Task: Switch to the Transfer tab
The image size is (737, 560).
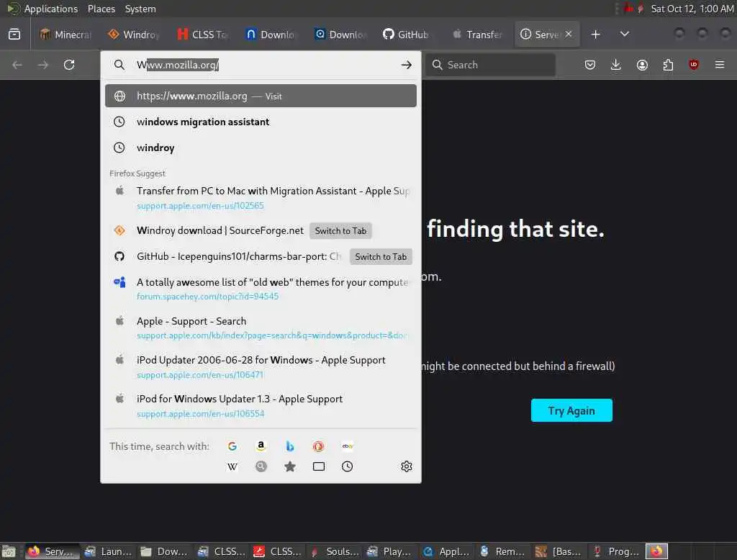Action: [478, 35]
